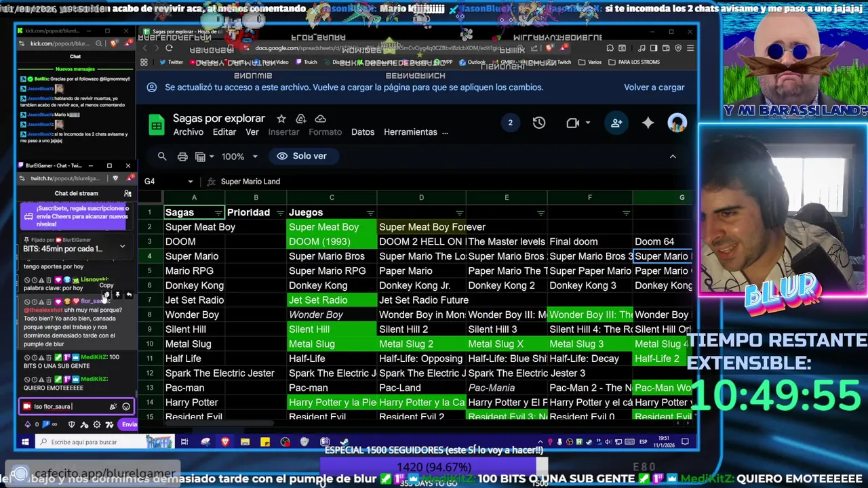Select the Doom 64 cell
Screen dimensions: 868x488
[663, 242]
